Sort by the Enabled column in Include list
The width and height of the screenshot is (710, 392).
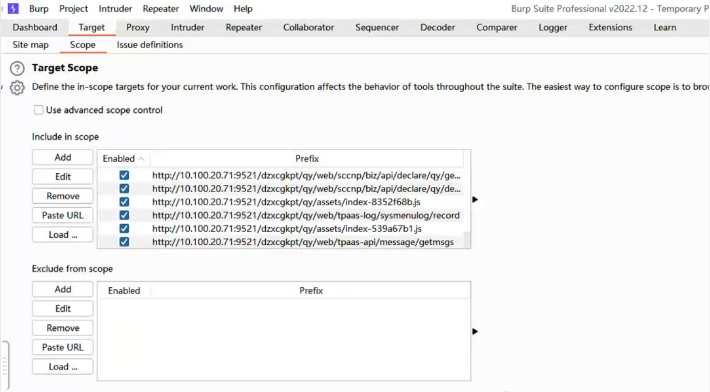(x=123, y=158)
